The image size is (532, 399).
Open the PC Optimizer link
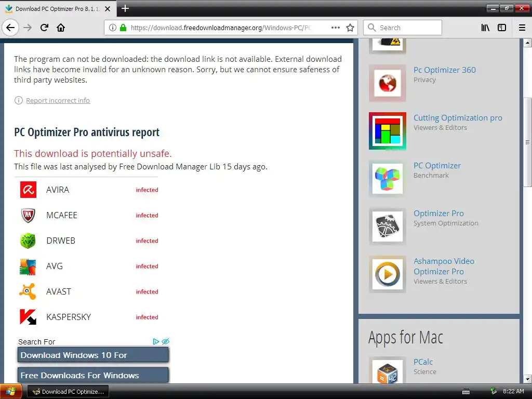[x=437, y=166]
